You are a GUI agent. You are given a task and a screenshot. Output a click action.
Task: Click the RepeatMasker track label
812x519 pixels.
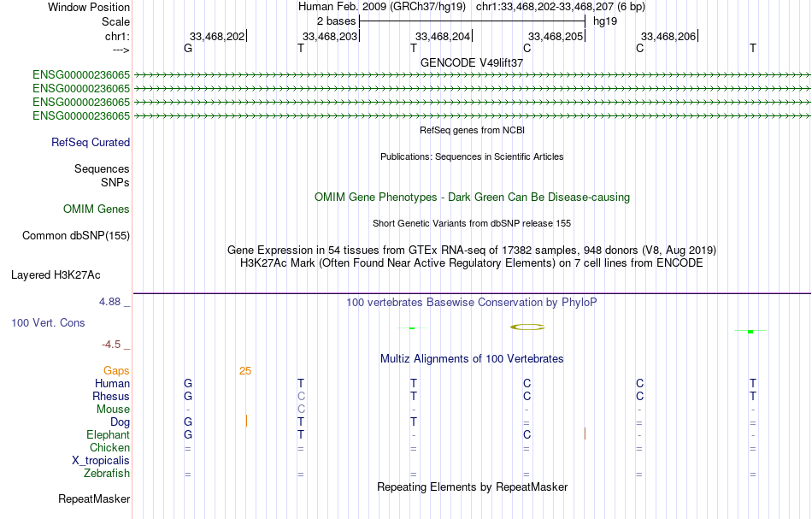point(94,498)
